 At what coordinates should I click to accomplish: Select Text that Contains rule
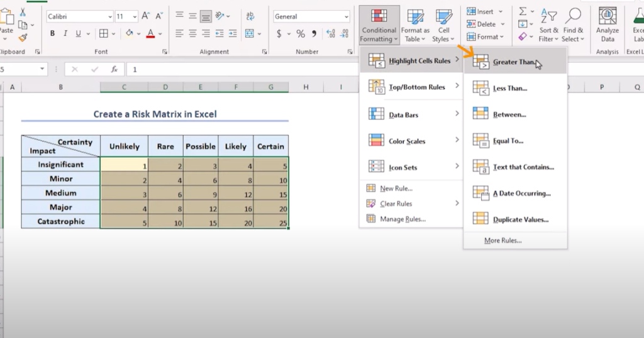(x=516, y=167)
